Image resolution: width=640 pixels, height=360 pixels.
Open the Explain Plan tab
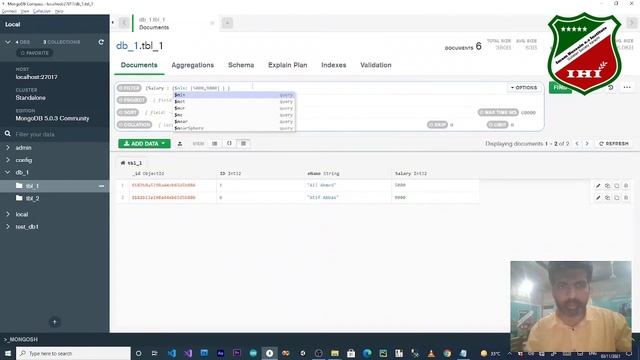pos(287,65)
